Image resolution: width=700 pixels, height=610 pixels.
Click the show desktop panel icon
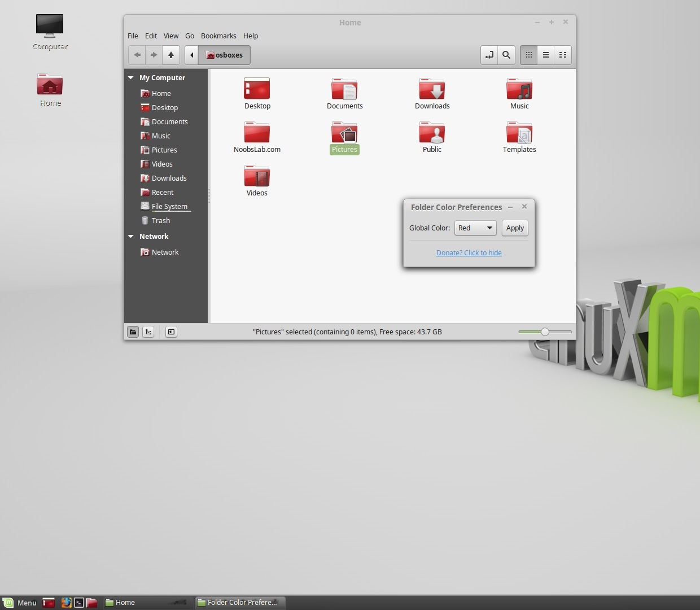tap(49, 603)
